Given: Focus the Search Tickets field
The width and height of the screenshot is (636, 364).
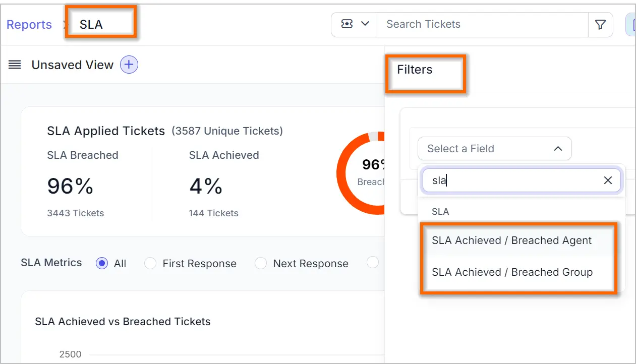Looking at the screenshot, I should pyautogui.click(x=482, y=24).
